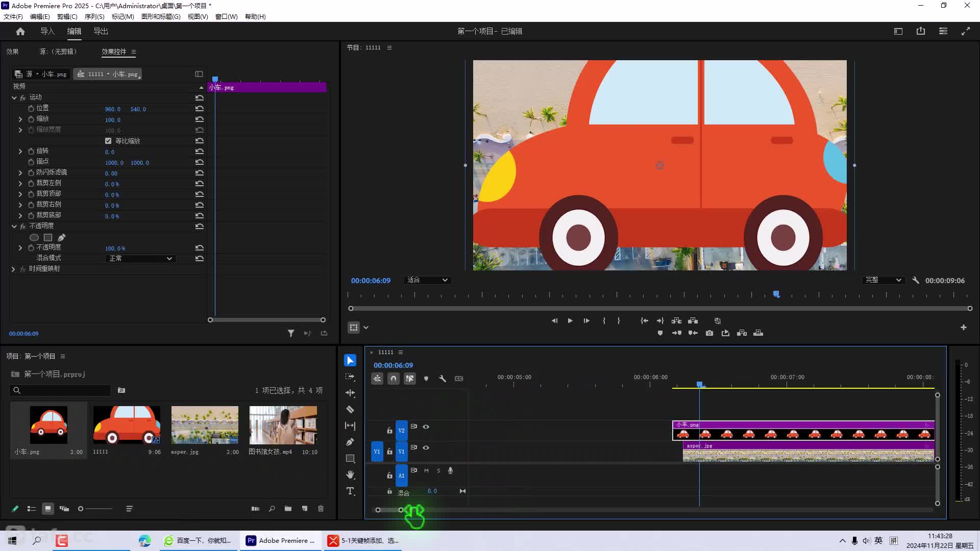Click the Export Frame camera icon

(x=709, y=333)
